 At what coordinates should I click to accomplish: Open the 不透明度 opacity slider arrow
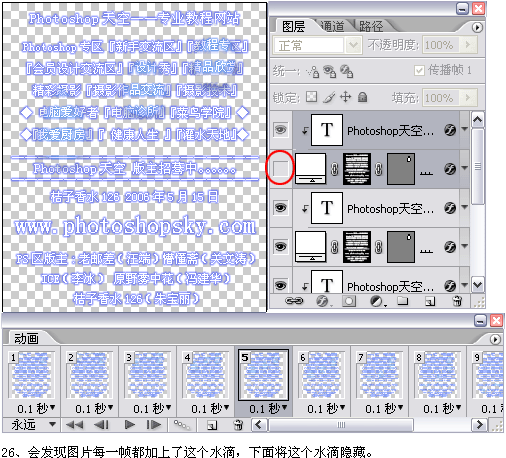pyautogui.click(x=468, y=45)
